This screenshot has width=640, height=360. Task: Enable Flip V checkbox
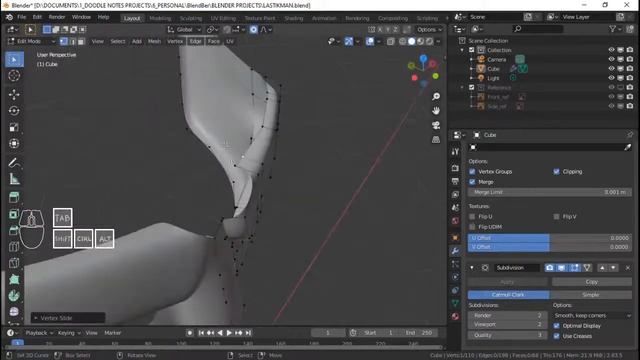(556, 216)
